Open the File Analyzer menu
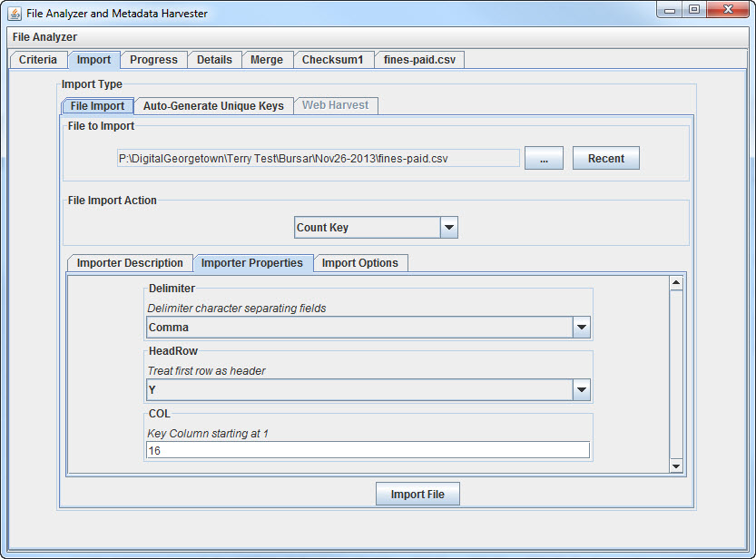Image resolution: width=756 pixels, height=559 pixels. click(45, 37)
